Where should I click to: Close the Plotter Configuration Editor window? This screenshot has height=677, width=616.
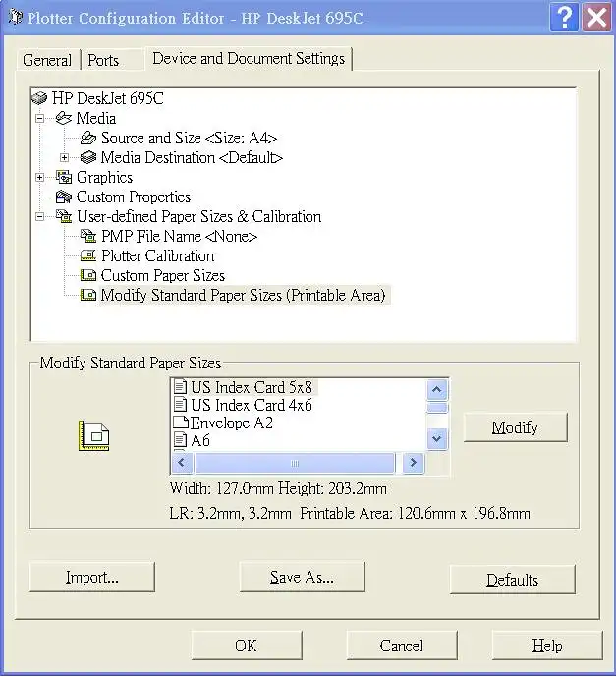click(x=596, y=18)
